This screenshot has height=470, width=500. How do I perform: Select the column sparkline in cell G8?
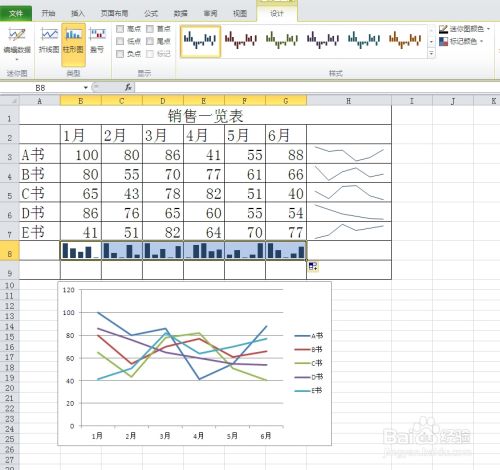tap(286, 251)
